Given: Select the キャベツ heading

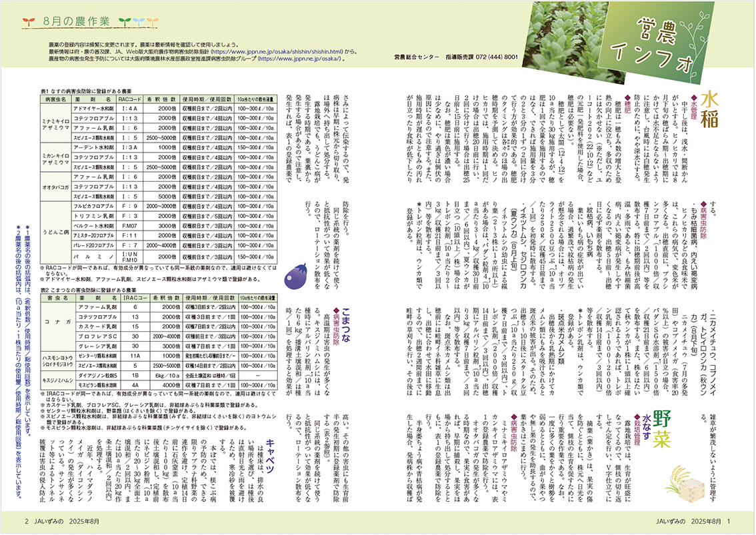Looking at the screenshot, I should (270, 456).
